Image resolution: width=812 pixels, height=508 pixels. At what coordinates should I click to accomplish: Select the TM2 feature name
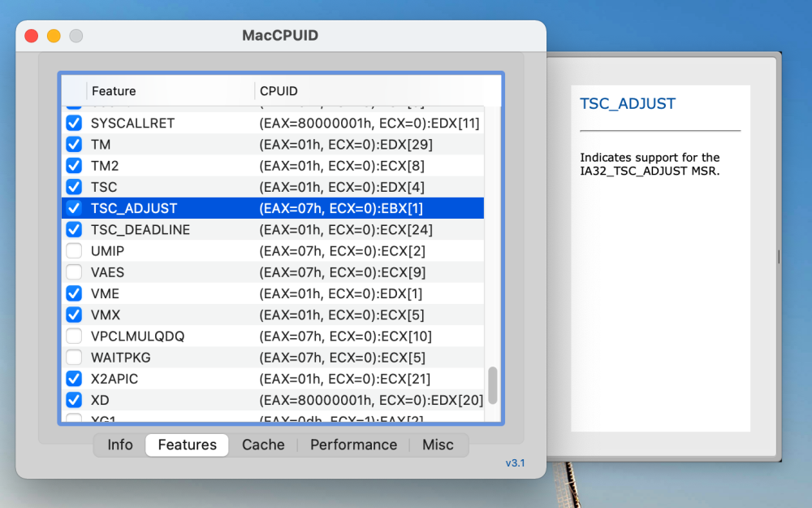[x=105, y=165]
